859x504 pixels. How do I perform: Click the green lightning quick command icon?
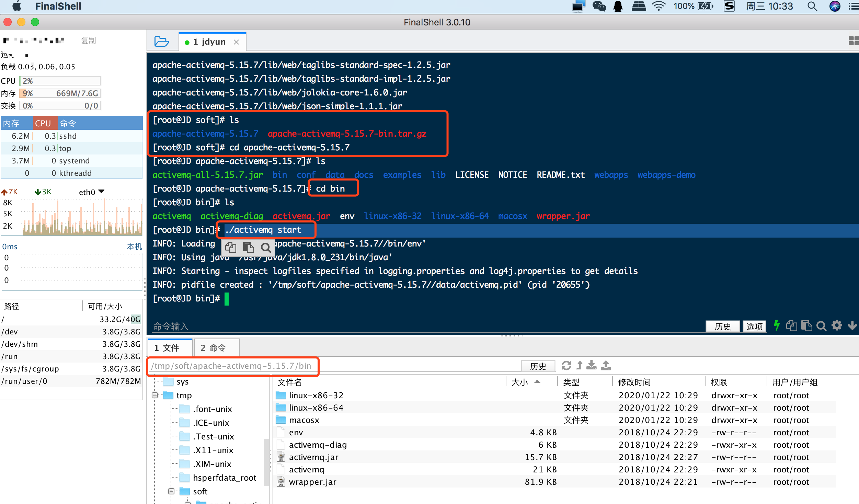click(777, 325)
